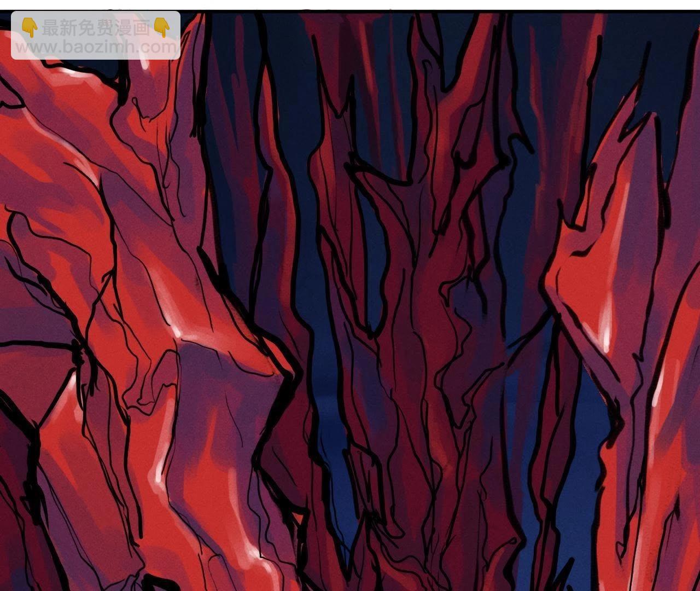Click the left pointing-down hand emoji

click(x=29, y=27)
